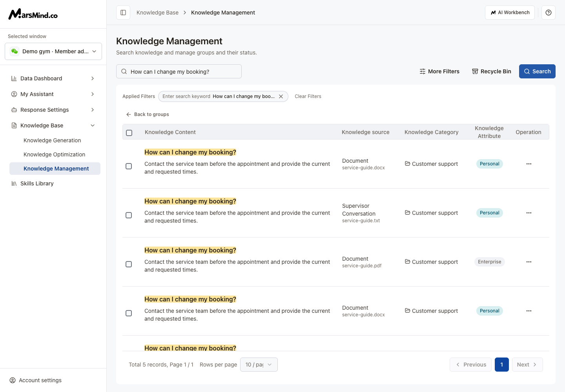
Task: Check the row with service-guide.txt source
Action: tap(129, 215)
